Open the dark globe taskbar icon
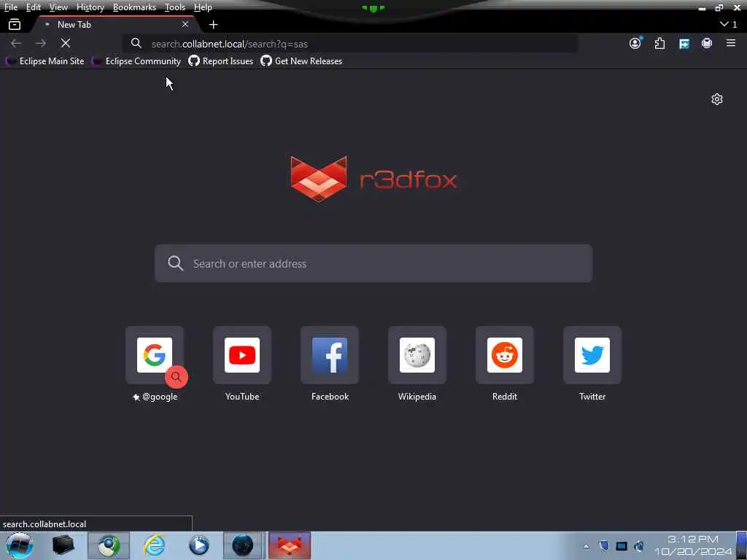The height and width of the screenshot is (560, 747). tap(242, 545)
